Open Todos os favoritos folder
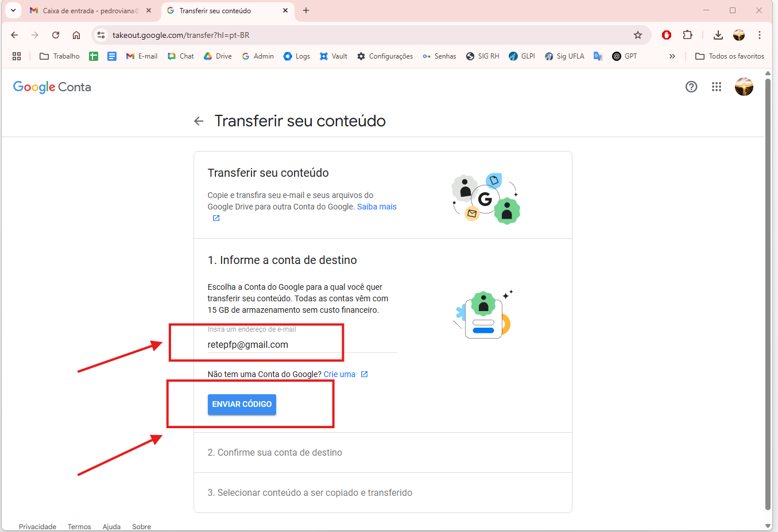 tap(730, 56)
